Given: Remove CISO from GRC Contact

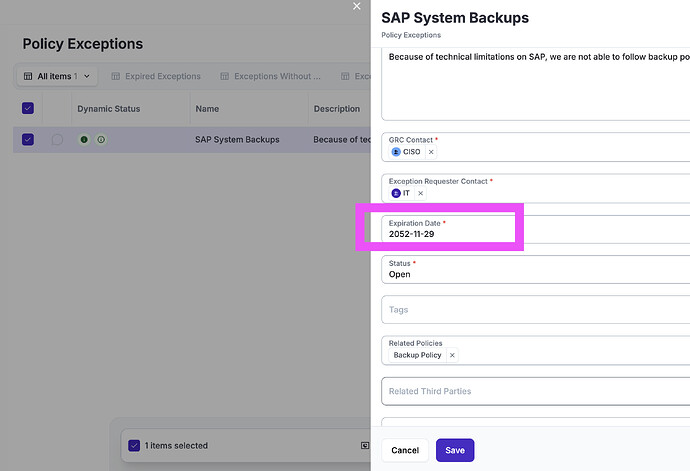Looking at the screenshot, I should pyautogui.click(x=431, y=152).
